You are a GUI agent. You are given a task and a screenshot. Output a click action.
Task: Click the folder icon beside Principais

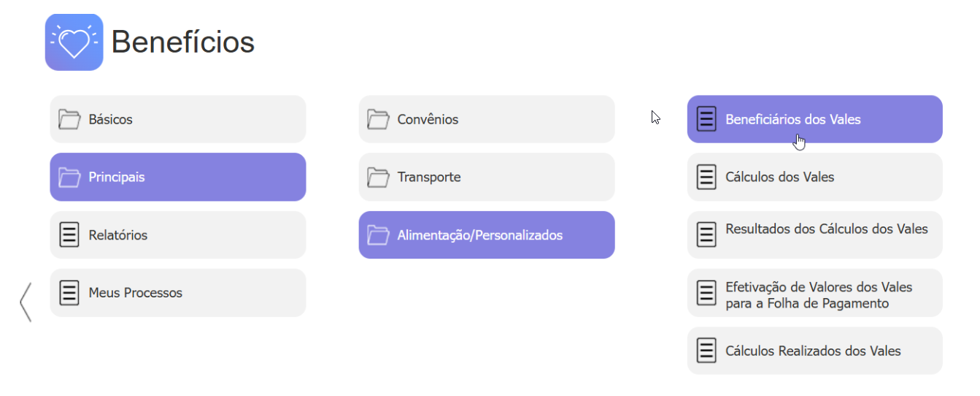(x=69, y=177)
